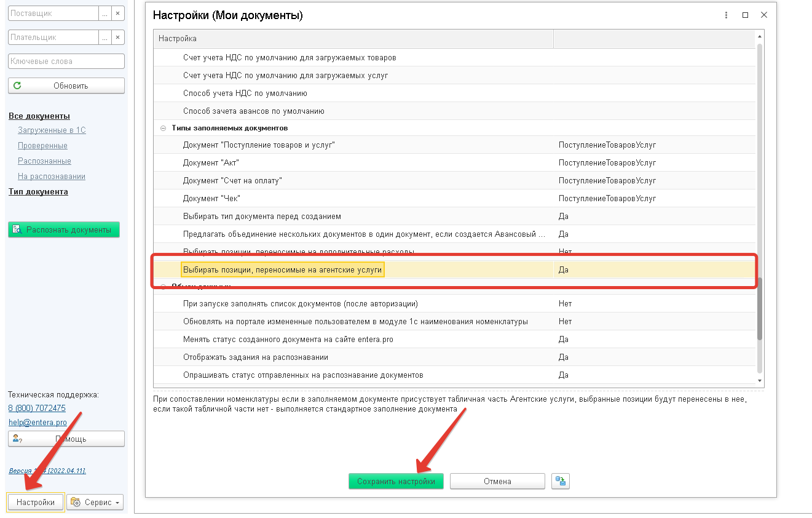812x518 pixels.
Task: Click the Настройка column header
Action: [353, 39]
